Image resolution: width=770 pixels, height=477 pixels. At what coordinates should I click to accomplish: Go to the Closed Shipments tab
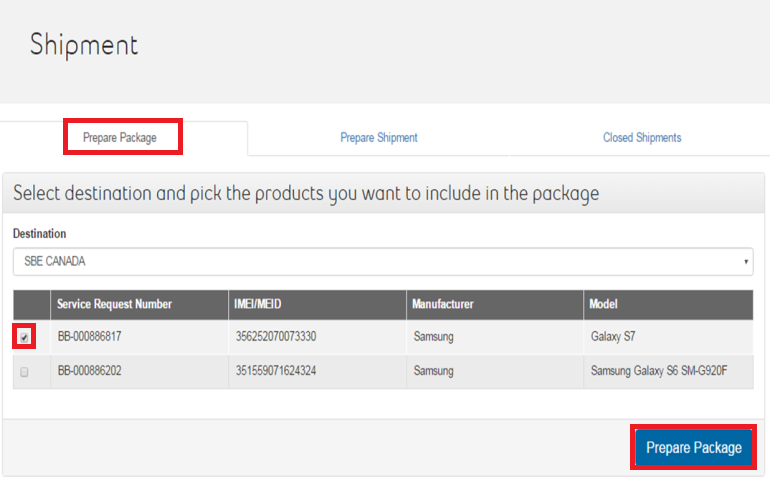click(641, 137)
